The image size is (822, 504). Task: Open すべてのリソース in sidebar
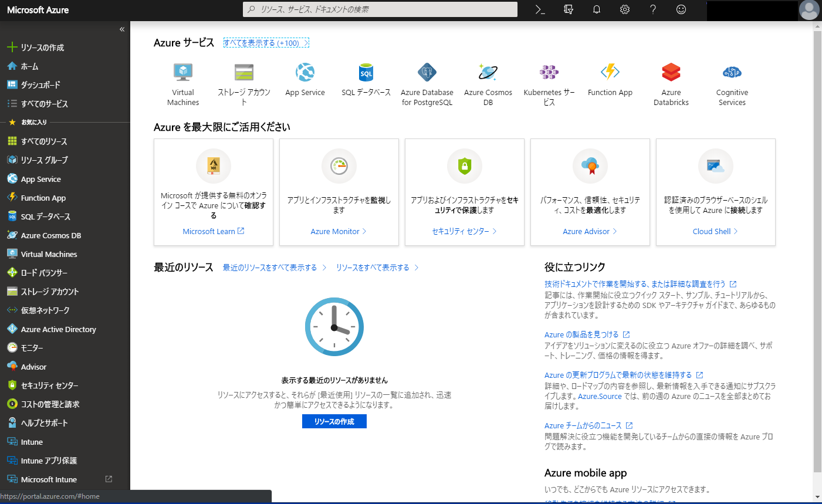[65, 141]
